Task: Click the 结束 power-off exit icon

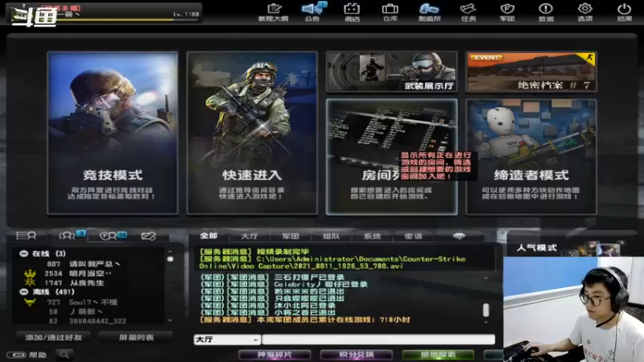Action: [x=625, y=12]
